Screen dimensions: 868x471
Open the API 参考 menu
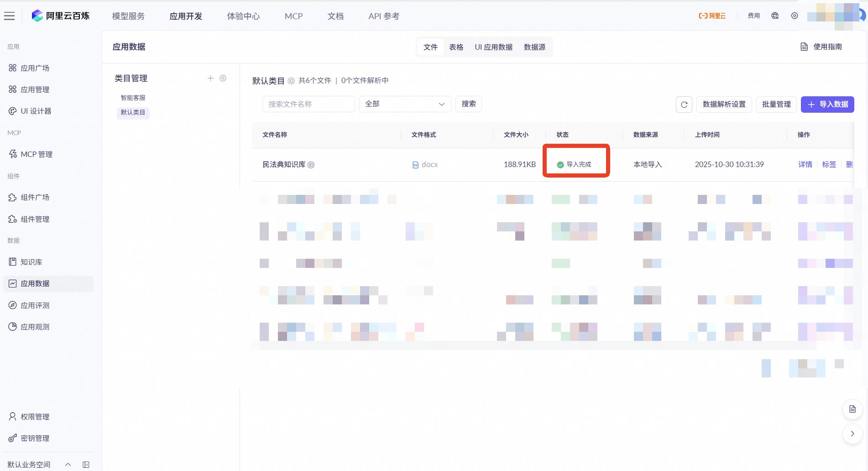(x=384, y=16)
